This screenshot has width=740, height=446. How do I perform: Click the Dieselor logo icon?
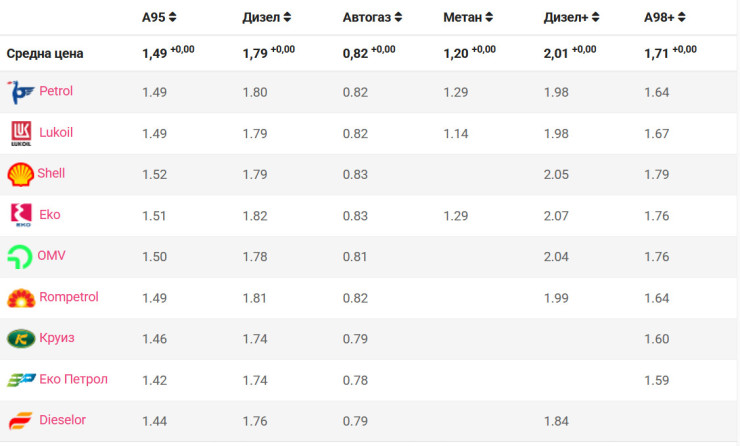coord(21,421)
